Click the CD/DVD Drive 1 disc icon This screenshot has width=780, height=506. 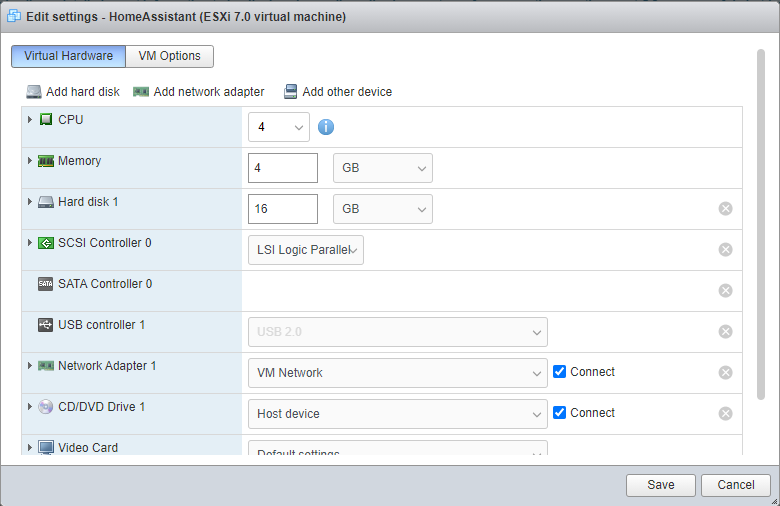point(46,407)
